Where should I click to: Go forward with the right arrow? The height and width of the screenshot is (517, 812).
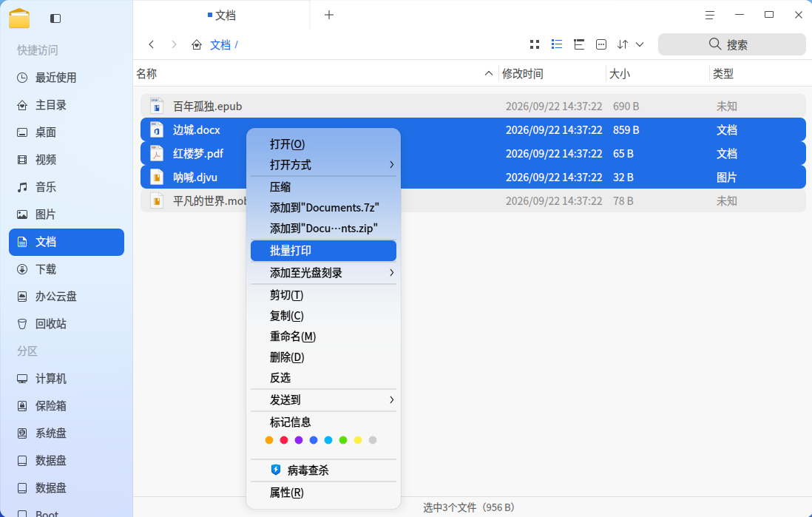coord(174,44)
